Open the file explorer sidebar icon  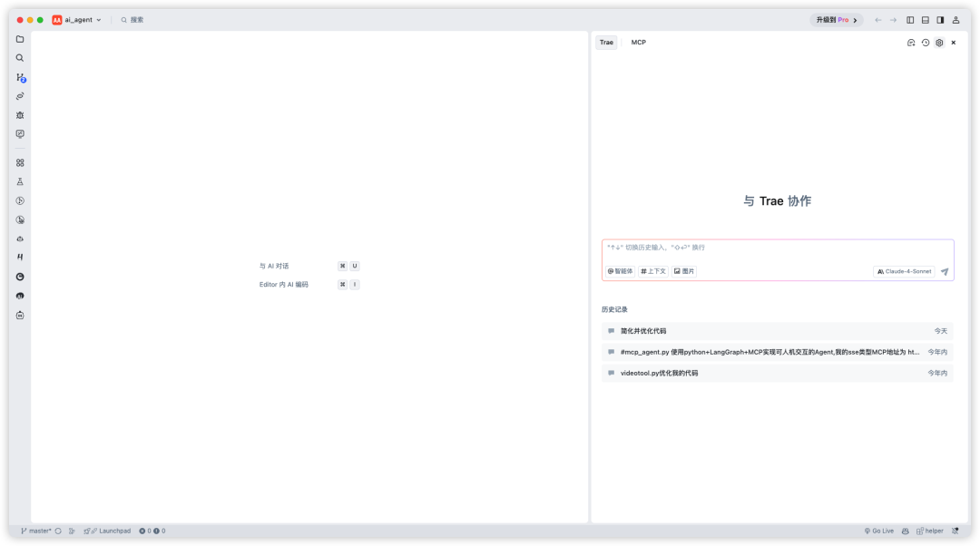[x=20, y=39]
